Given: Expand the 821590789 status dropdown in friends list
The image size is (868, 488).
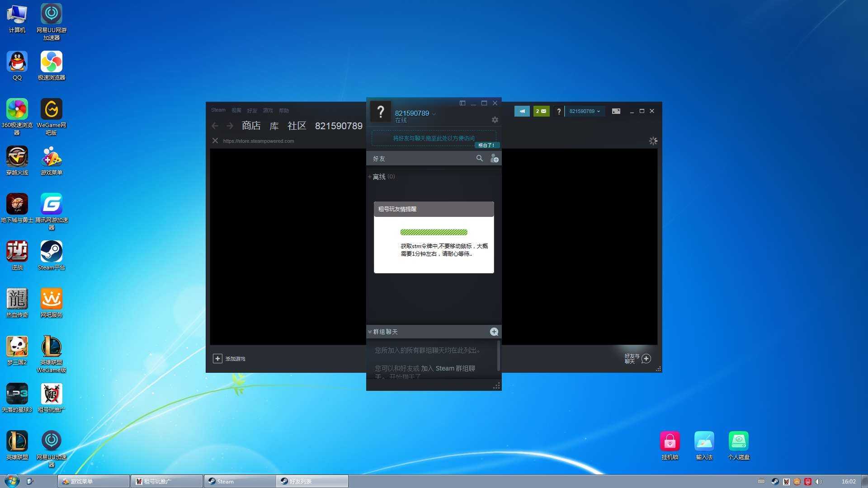Looking at the screenshot, I should [x=434, y=113].
